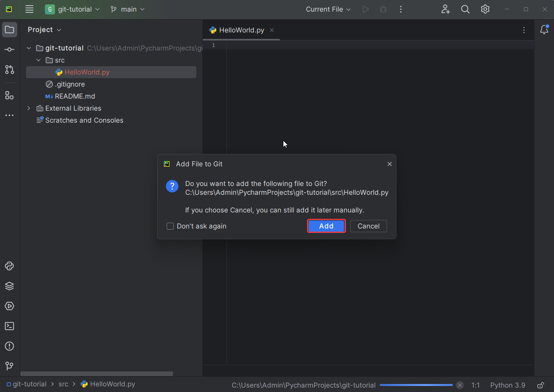Open the Problems tool window
This screenshot has width=554, height=392.
(x=10, y=346)
